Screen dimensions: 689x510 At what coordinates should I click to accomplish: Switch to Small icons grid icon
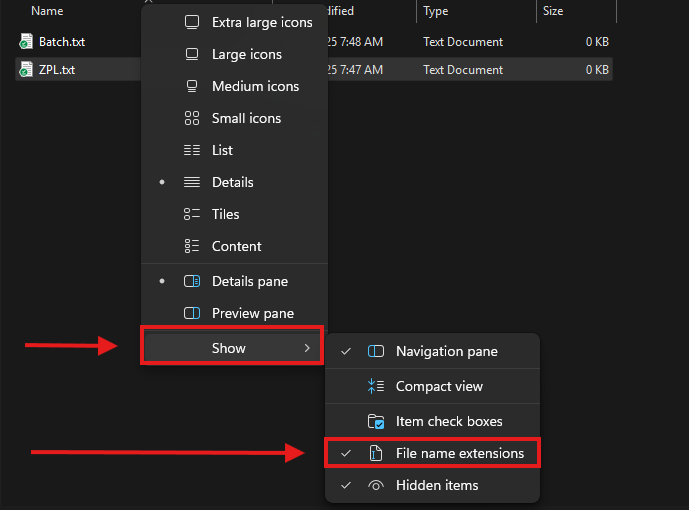(x=192, y=118)
